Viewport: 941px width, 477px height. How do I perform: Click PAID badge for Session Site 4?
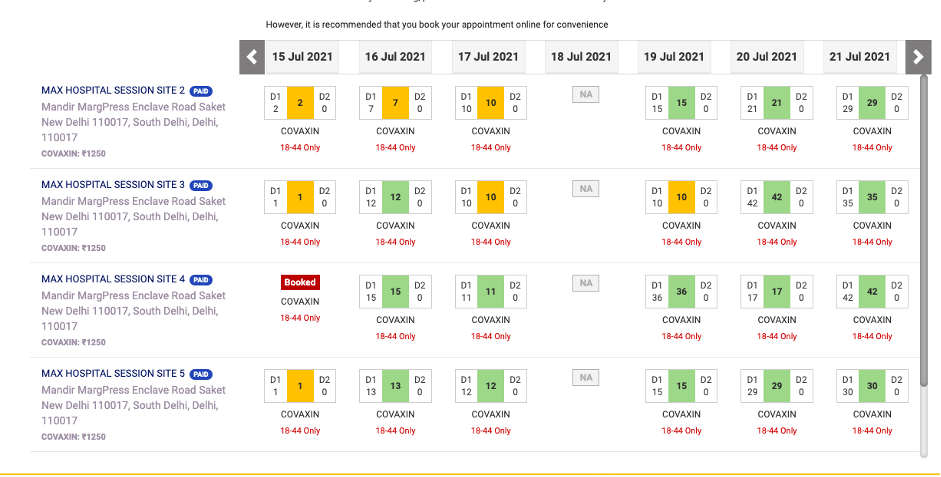201,280
